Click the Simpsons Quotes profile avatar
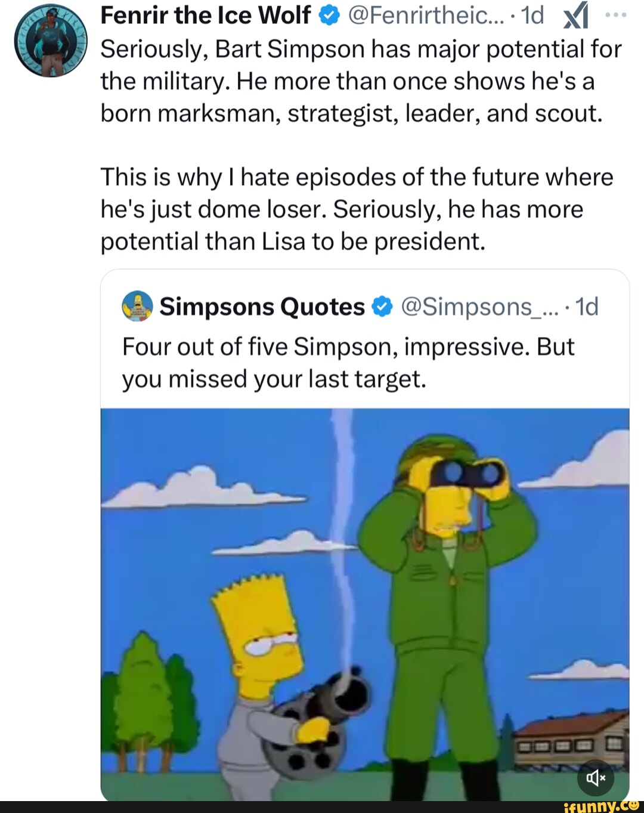Image resolution: width=644 pixels, height=813 pixels. [137, 307]
